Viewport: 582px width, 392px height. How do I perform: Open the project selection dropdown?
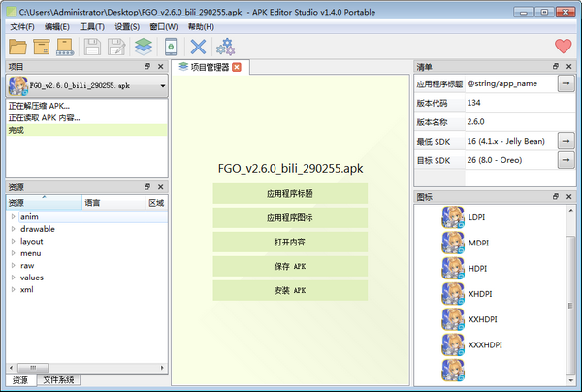click(x=162, y=86)
